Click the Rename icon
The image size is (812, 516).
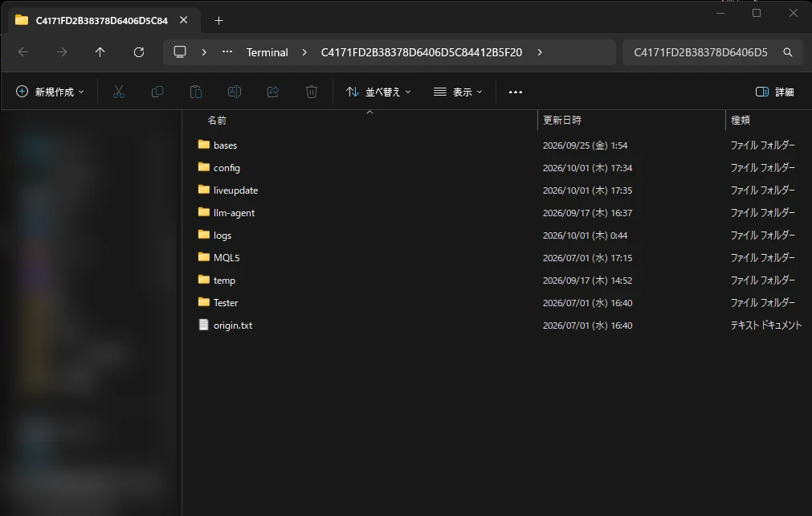pos(234,92)
